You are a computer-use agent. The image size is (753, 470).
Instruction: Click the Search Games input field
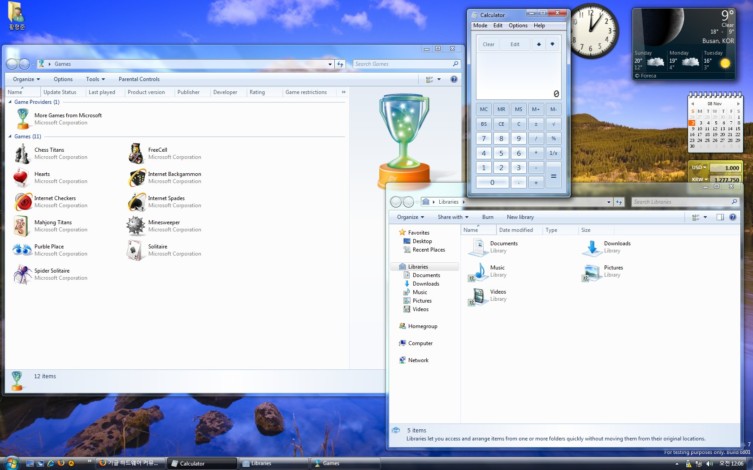[406, 64]
